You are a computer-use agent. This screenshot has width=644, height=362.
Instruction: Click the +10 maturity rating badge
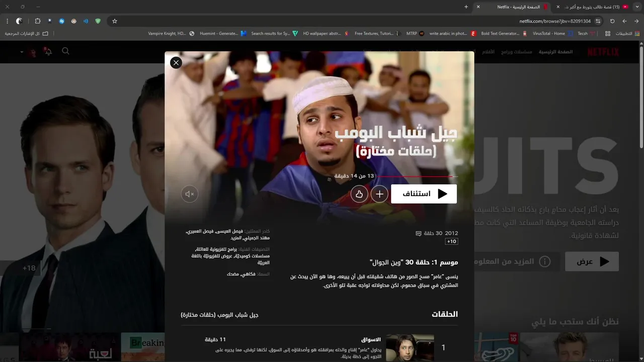[x=451, y=241]
